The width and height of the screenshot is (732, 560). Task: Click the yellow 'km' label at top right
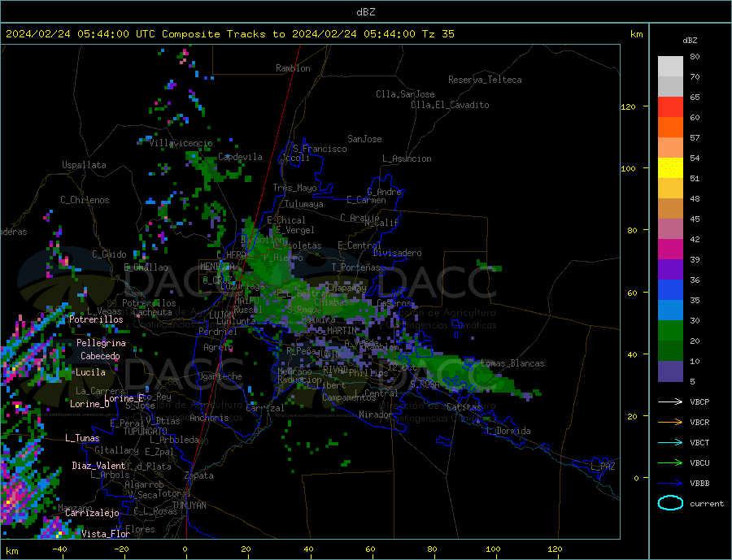tap(636, 34)
